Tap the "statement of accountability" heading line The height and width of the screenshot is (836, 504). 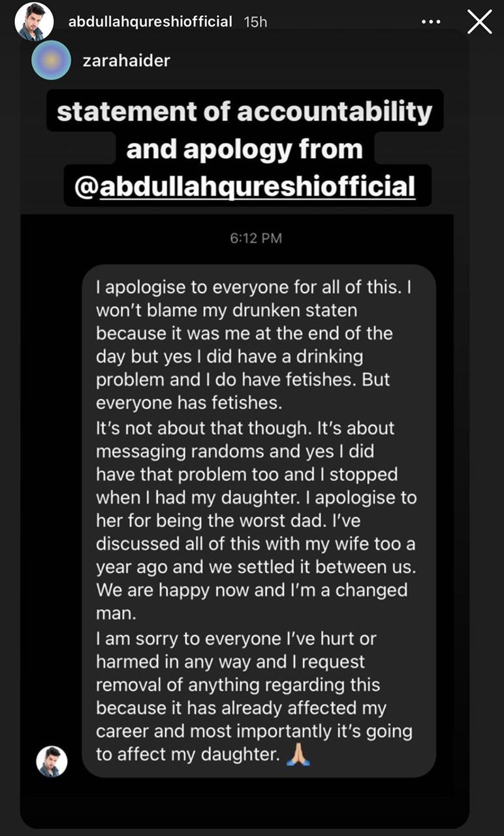[244, 112]
